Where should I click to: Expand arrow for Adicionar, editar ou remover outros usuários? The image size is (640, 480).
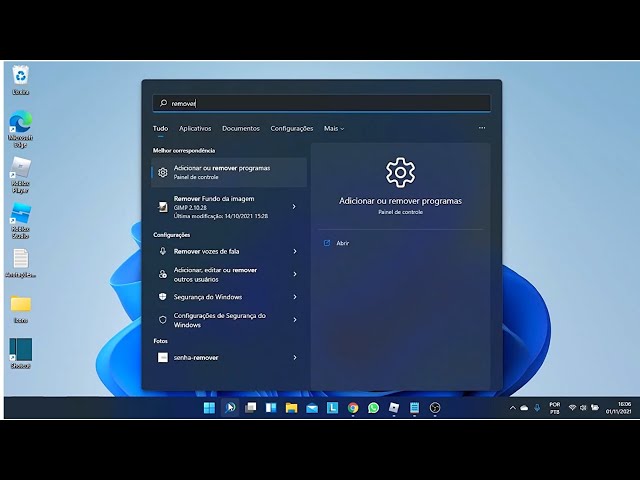tap(295, 274)
